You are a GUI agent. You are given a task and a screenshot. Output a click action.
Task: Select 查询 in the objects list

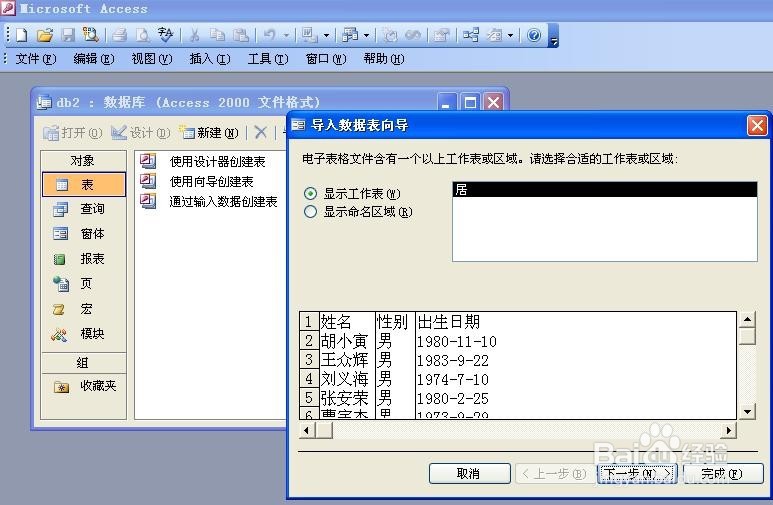(x=84, y=209)
